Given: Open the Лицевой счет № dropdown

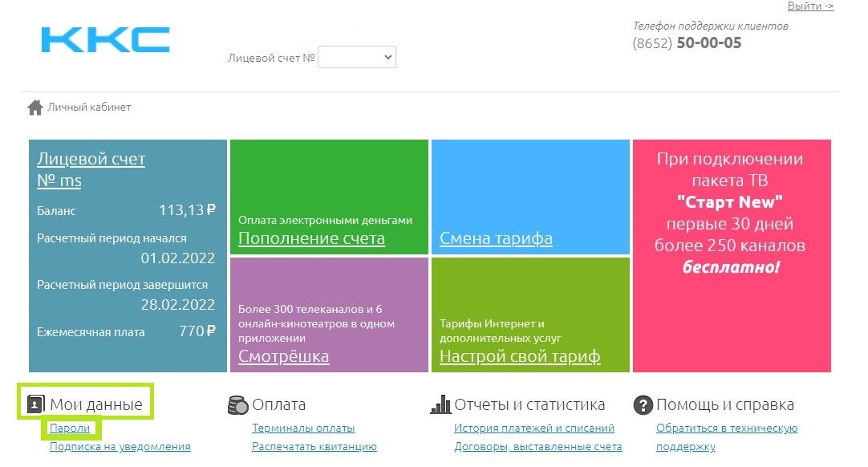Looking at the screenshot, I should pyautogui.click(x=357, y=58).
